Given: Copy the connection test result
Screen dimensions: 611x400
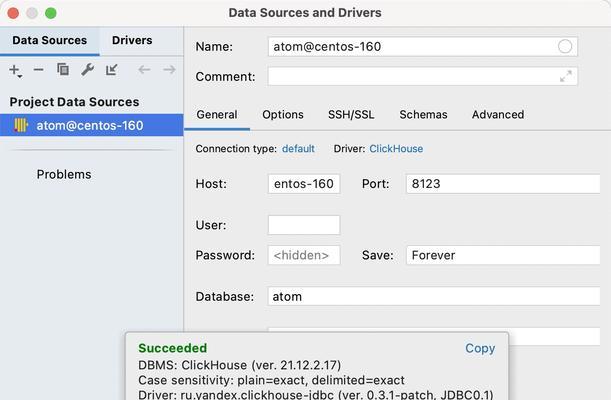Looking at the screenshot, I should (480, 348).
